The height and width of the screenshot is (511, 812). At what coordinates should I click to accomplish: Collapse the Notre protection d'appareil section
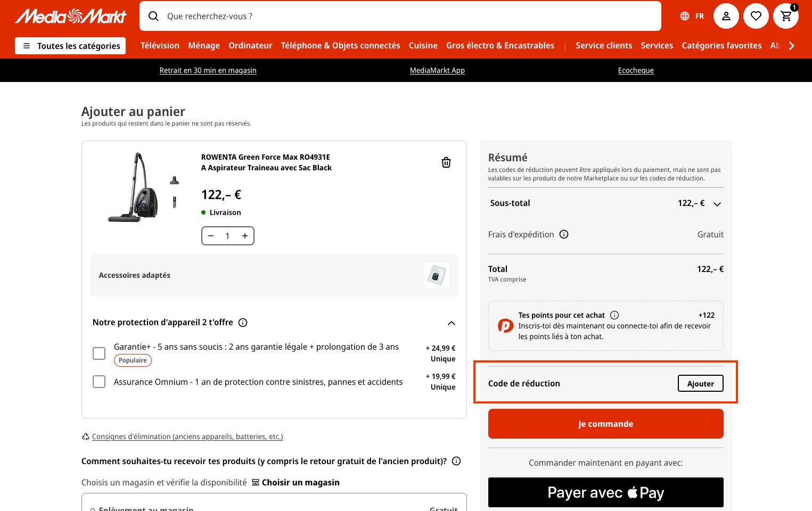[x=452, y=323]
